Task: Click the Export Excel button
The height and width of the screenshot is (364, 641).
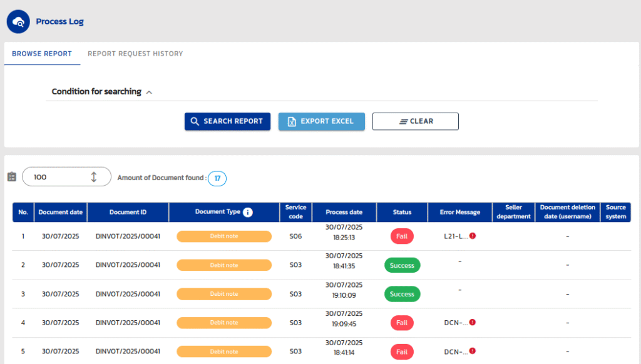Action: click(x=321, y=121)
